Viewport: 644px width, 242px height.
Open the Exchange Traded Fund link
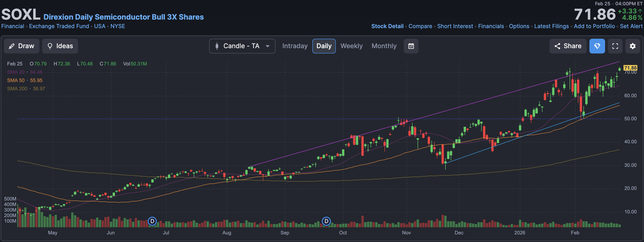(59, 26)
